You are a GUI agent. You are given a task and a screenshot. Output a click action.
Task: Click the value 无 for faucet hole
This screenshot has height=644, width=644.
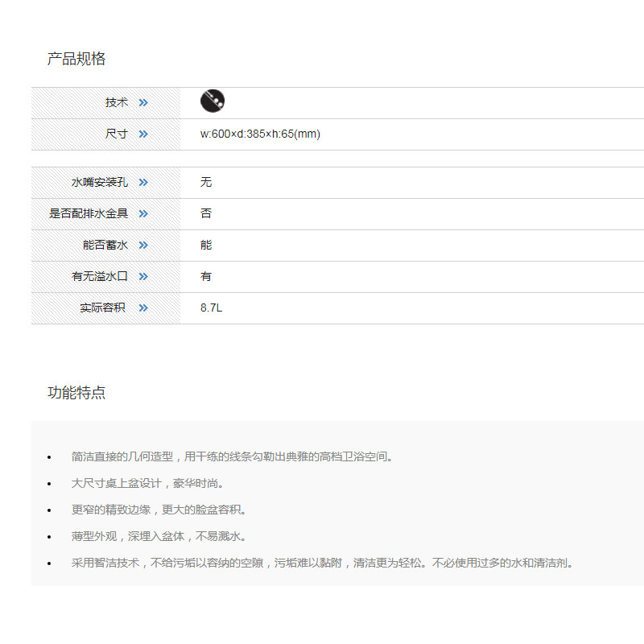(x=206, y=182)
